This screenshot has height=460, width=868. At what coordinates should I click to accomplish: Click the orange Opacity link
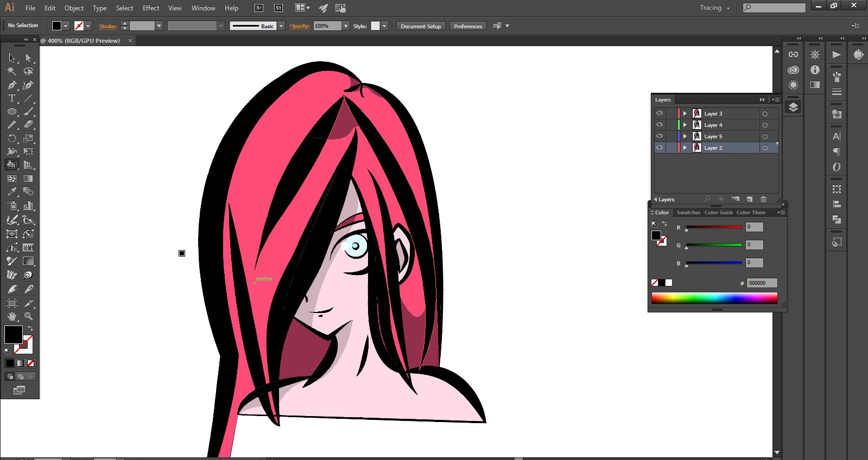click(300, 26)
